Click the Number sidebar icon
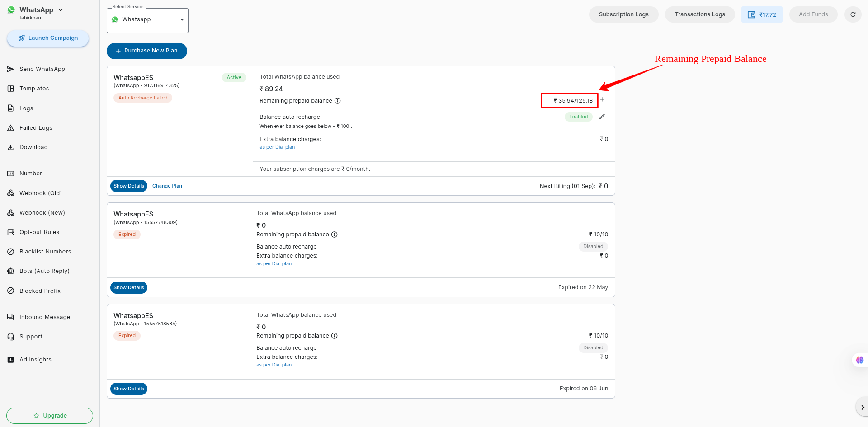Viewport: 868px width, 427px height. [10, 174]
